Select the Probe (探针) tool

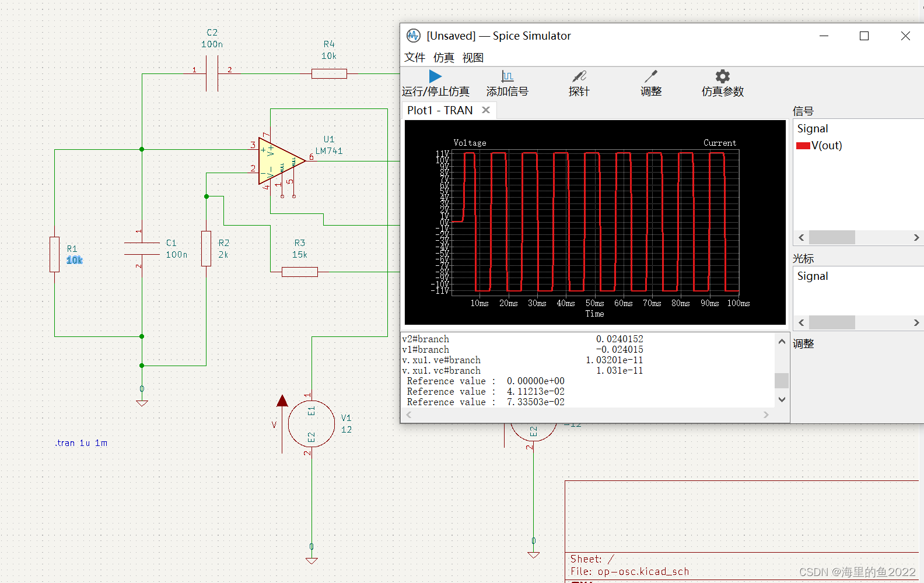pyautogui.click(x=579, y=76)
